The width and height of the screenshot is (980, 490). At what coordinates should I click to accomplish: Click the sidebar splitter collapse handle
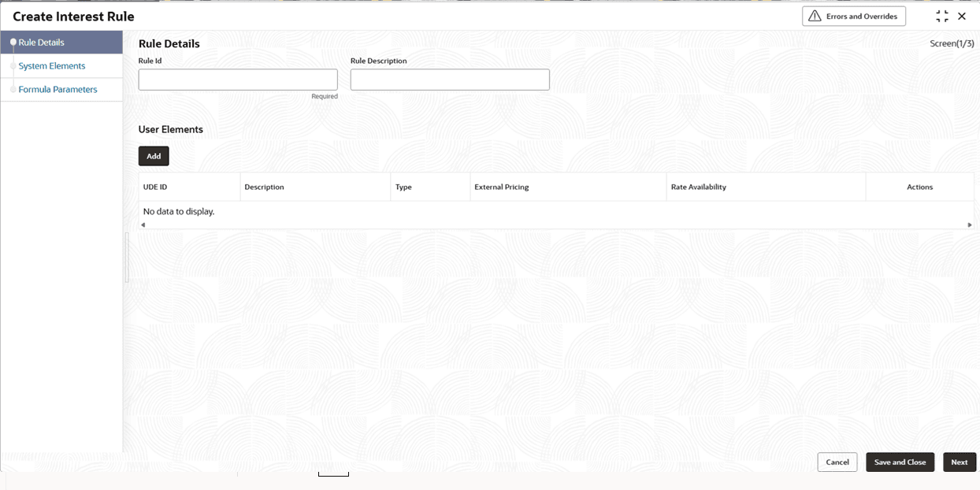click(x=126, y=258)
